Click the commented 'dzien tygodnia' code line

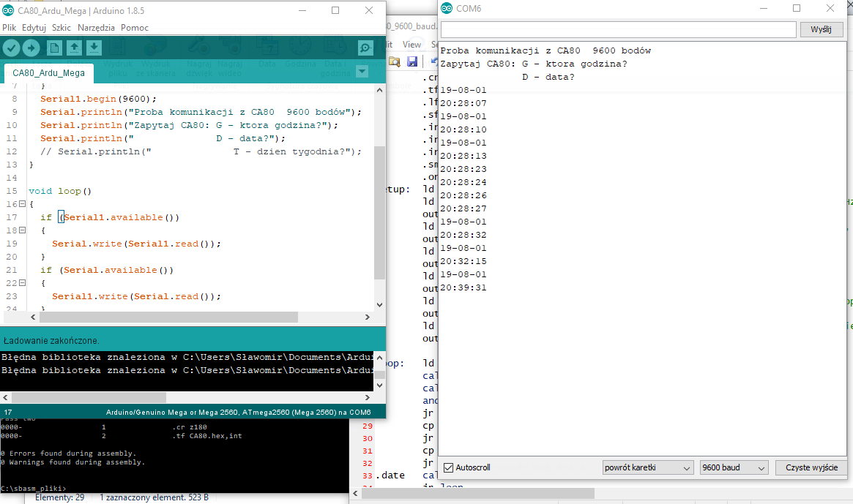pos(201,151)
